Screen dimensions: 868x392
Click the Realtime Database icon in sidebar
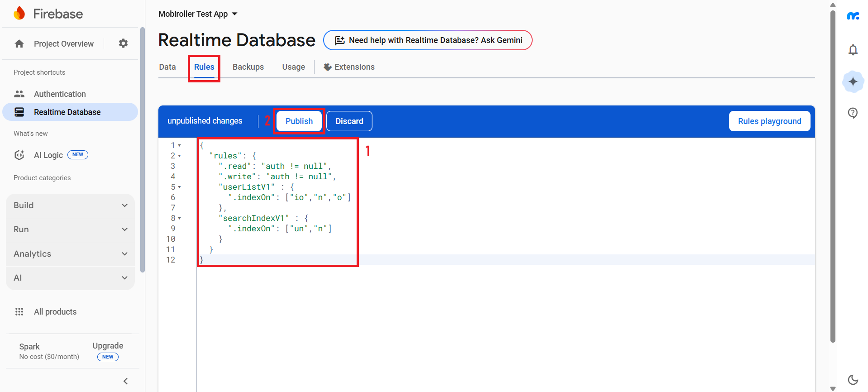click(19, 112)
